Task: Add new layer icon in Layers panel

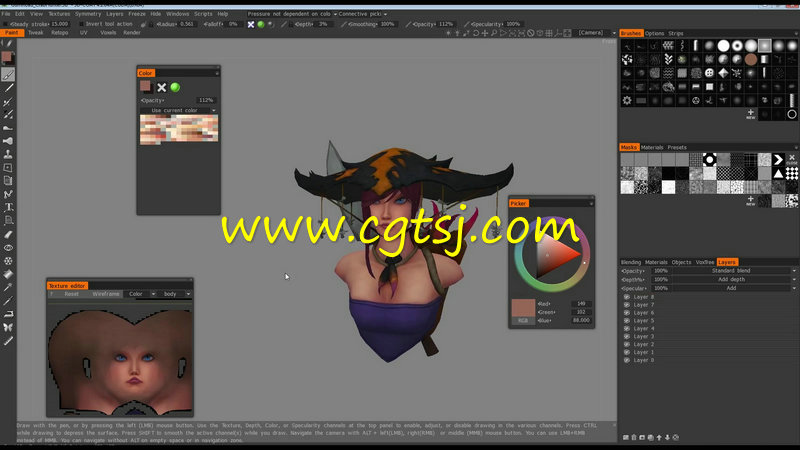Action: click(626, 437)
